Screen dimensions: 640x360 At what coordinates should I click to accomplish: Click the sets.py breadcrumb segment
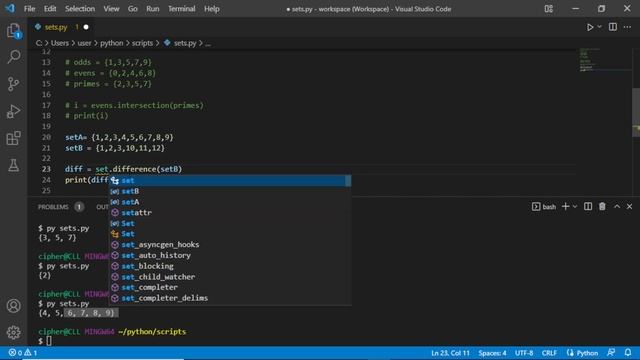(x=185, y=43)
